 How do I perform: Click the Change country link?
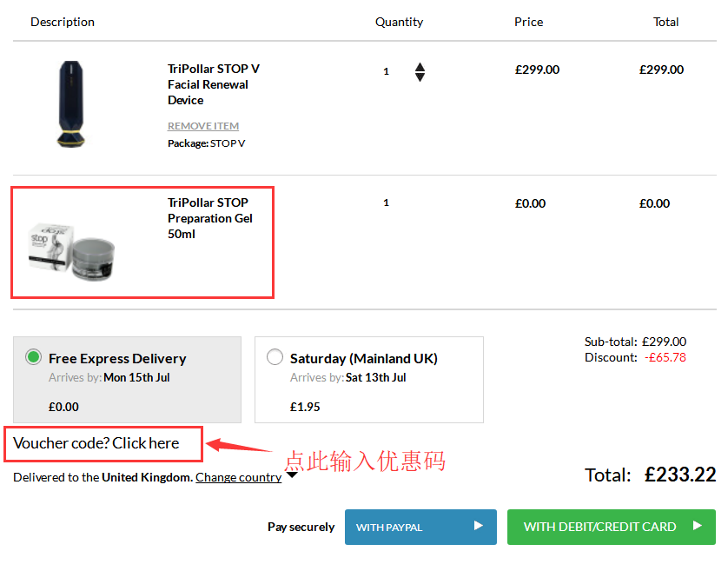point(239,477)
